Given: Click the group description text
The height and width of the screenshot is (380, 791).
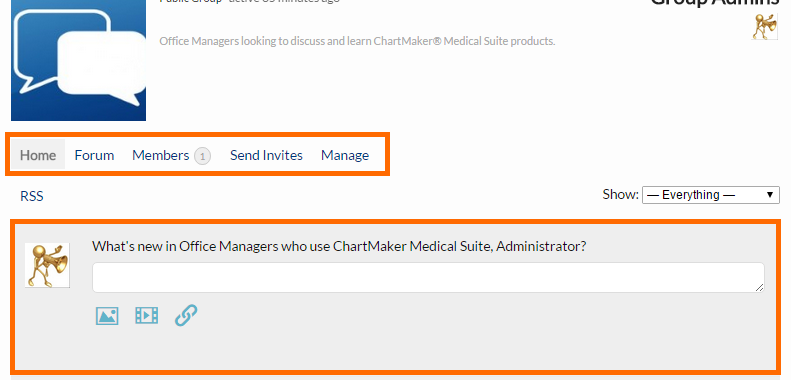Looking at the screenshot, I should point(357,41).
